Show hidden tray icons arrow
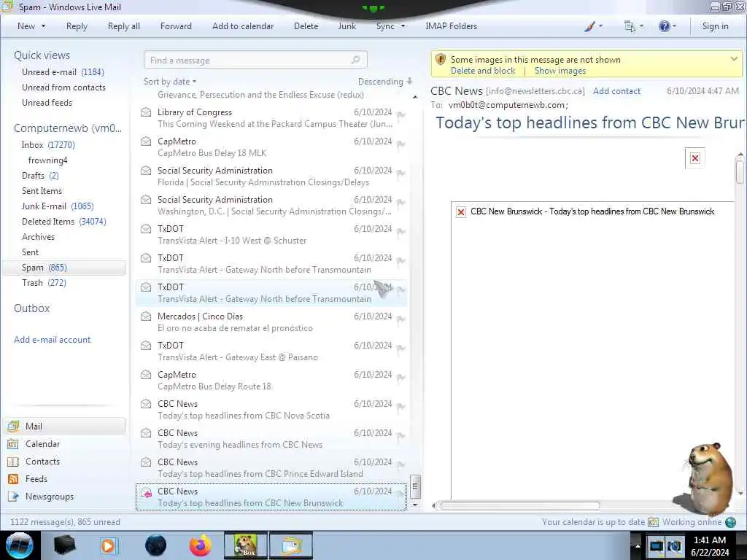This screenshot has height=560, width=747. 637,545
